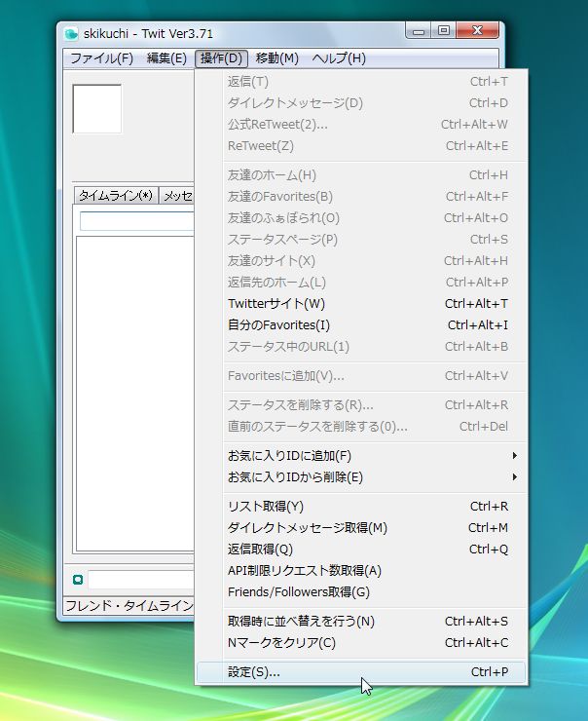Viewport: 588px width, 721px height.
Task: Click the bottom input field beside green icon
Action: click(141, 580)
